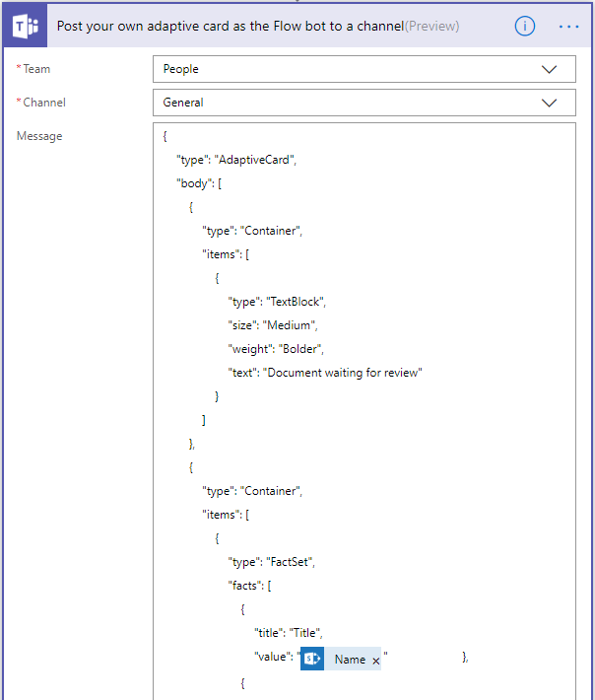
Task: Click the "title": "Title" line
Action: (x=289, y=633)
